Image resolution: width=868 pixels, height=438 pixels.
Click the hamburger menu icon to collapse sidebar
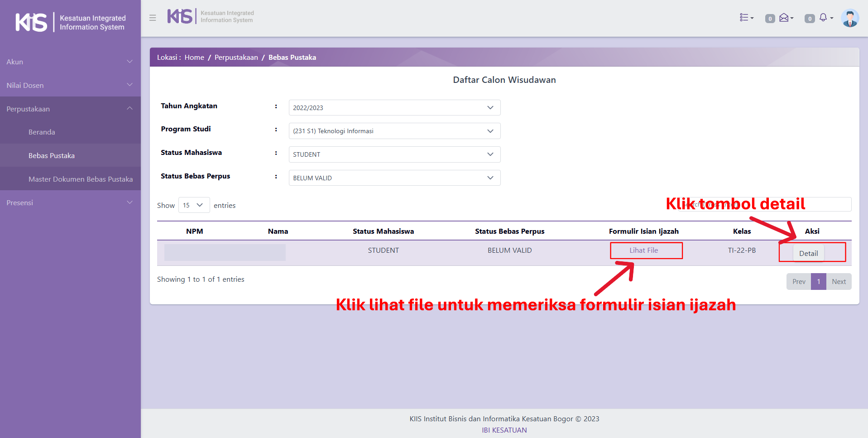coord(153,18)
